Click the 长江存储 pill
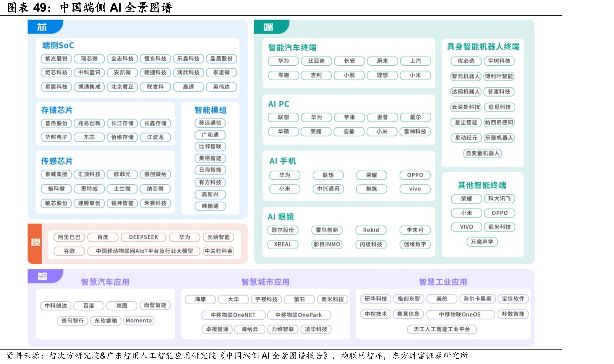 pyautogui.click(x=122, y=123)
